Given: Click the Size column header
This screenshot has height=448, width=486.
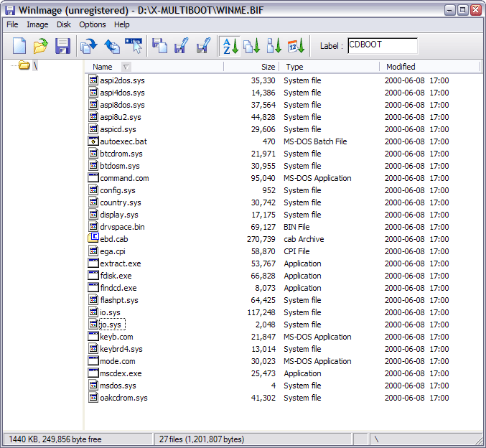Looking at the screenshot, I should (251, 67).
